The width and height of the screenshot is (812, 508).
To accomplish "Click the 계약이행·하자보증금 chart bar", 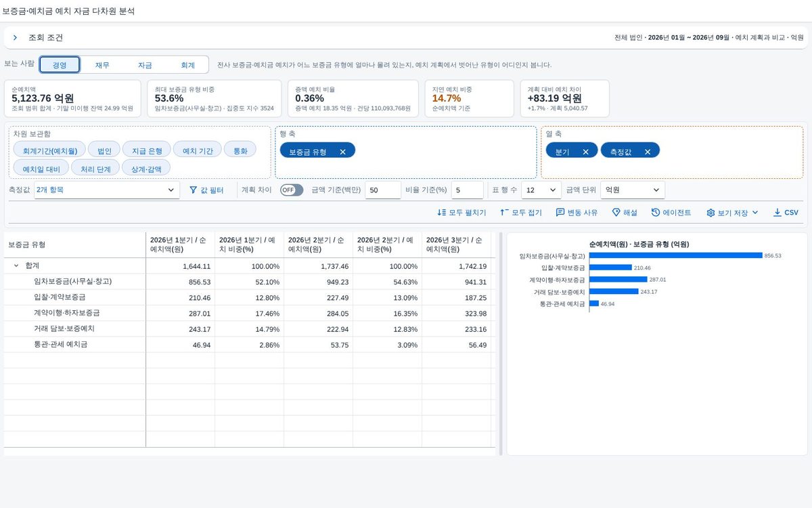I will [x=618, y=279].
